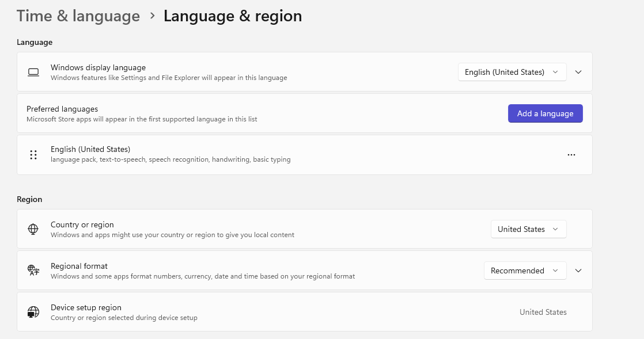Select the English (United States) language pack description
644x339 pixels.
[171, 159]
